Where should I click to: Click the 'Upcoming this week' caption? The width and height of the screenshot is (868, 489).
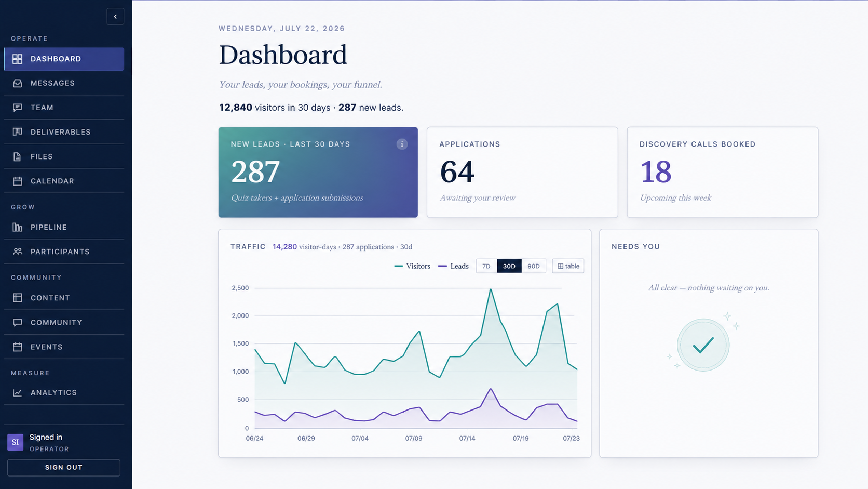pyautogui.click(x=675, y=198)
